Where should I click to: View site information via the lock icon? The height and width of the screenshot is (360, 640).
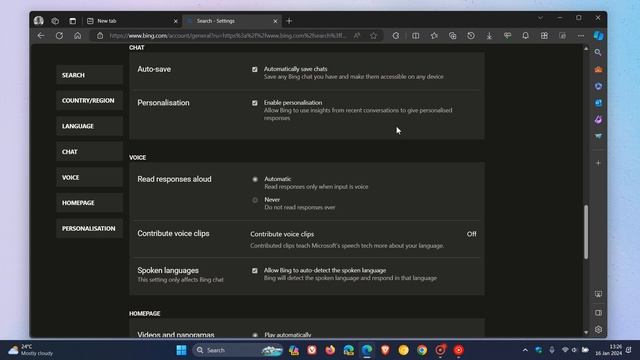click(x=100, y=36)
